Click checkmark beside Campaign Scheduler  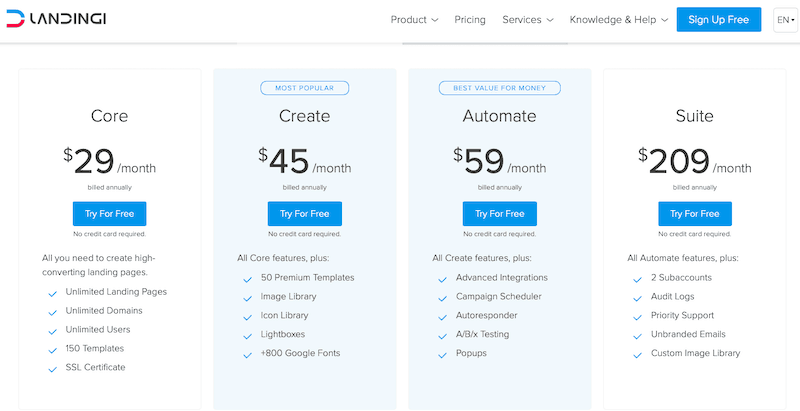442,299
